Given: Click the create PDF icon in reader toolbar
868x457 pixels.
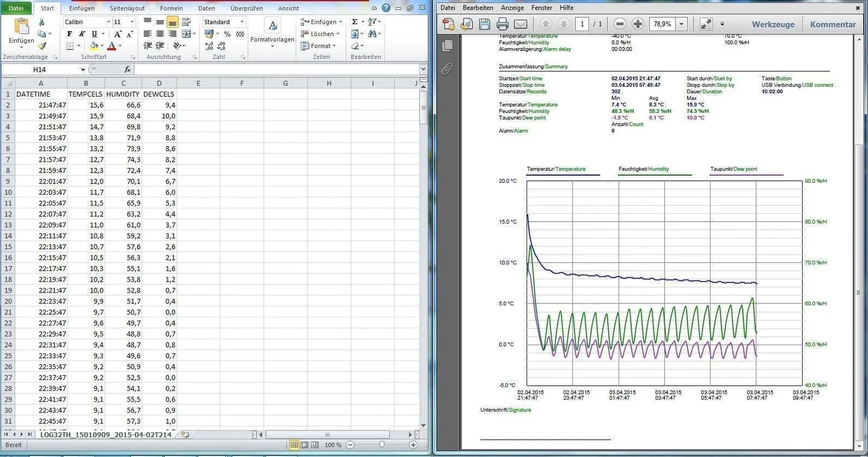Looking at the screenshot, I should [448, 24].
